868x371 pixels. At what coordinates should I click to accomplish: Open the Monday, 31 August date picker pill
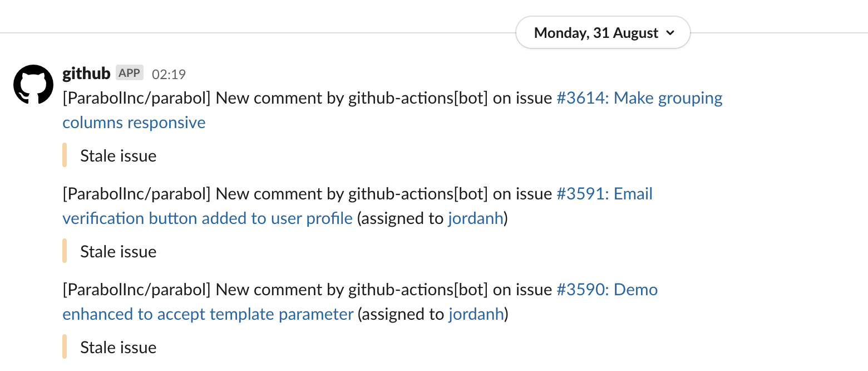pos(602,33)
